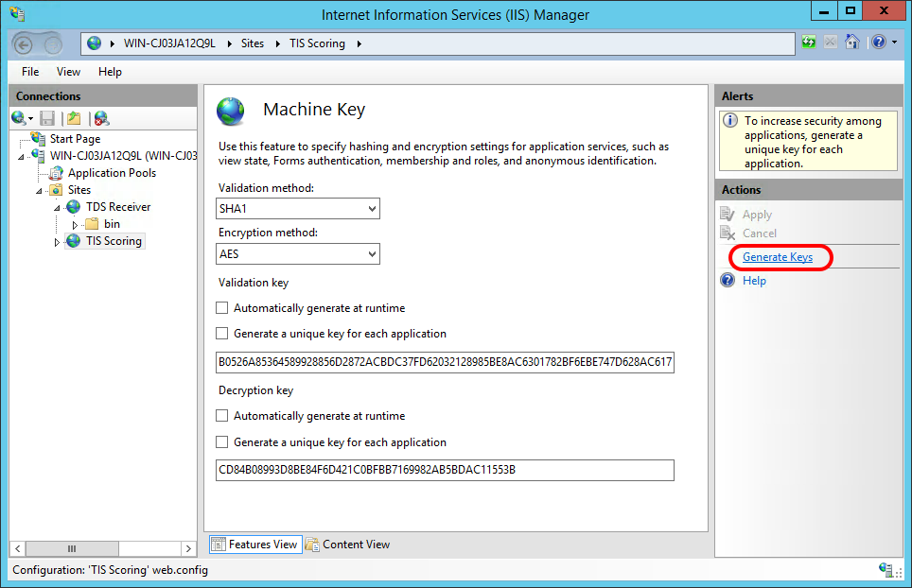Click the Up folder icon in Connections

(x=74, y=118)
